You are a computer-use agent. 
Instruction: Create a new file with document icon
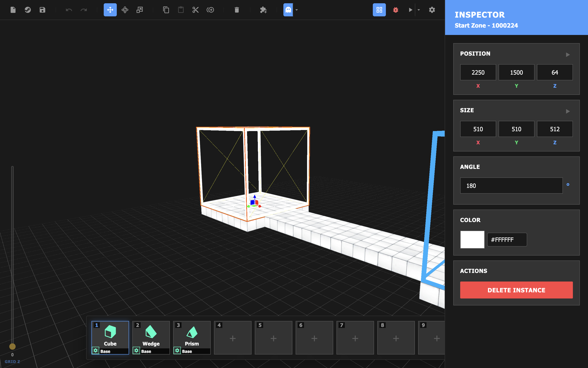point(13,10)
